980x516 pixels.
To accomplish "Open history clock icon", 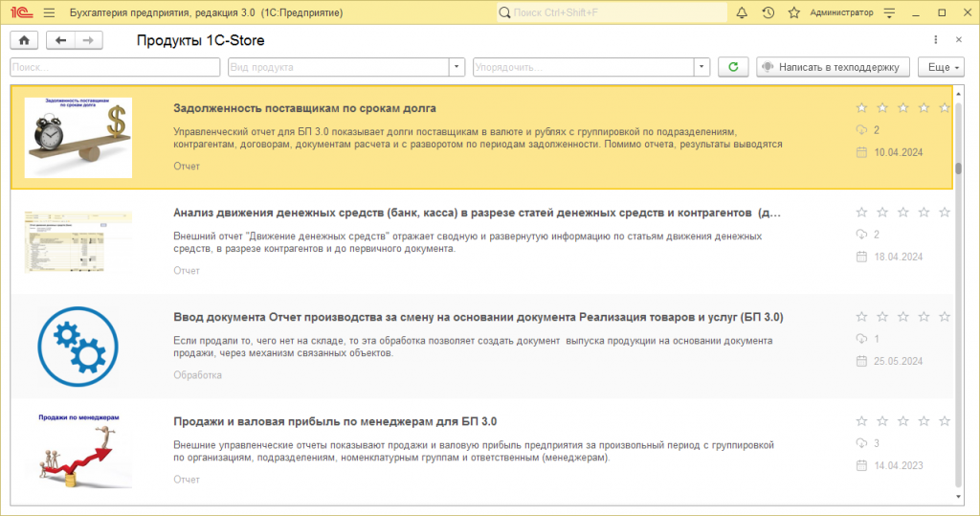I will (x=768, y=12).
